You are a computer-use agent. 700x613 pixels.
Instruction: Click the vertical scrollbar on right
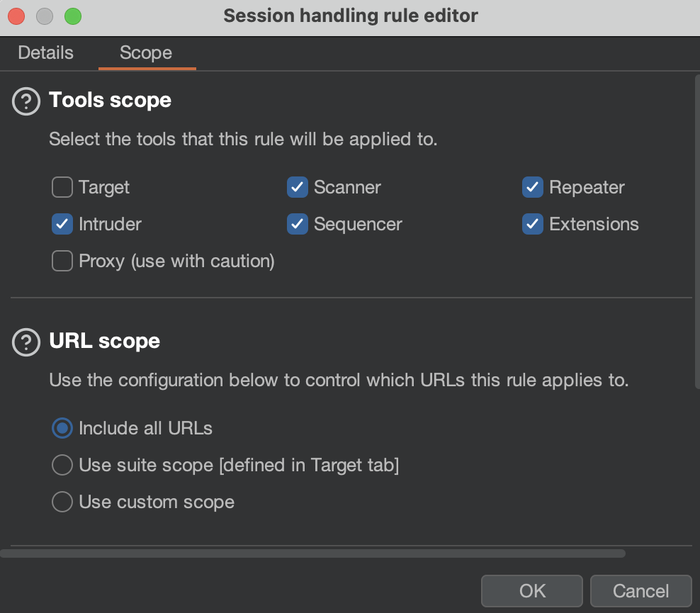point(696,234)
